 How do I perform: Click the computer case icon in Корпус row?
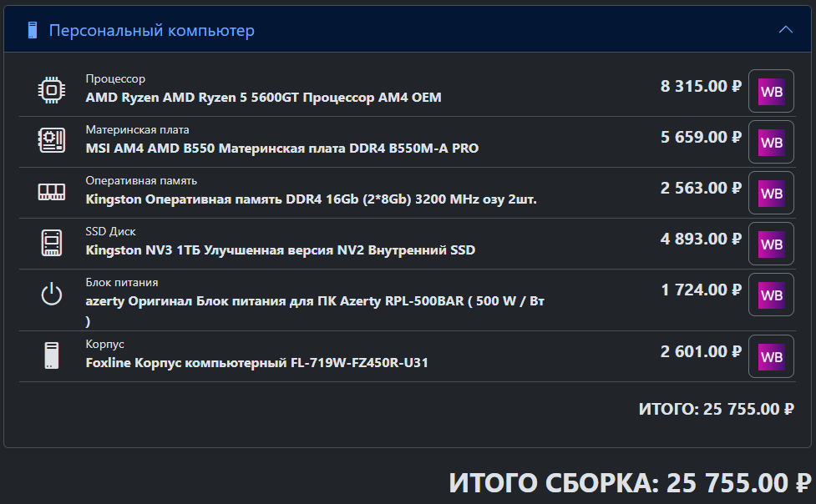click(52, 355)
